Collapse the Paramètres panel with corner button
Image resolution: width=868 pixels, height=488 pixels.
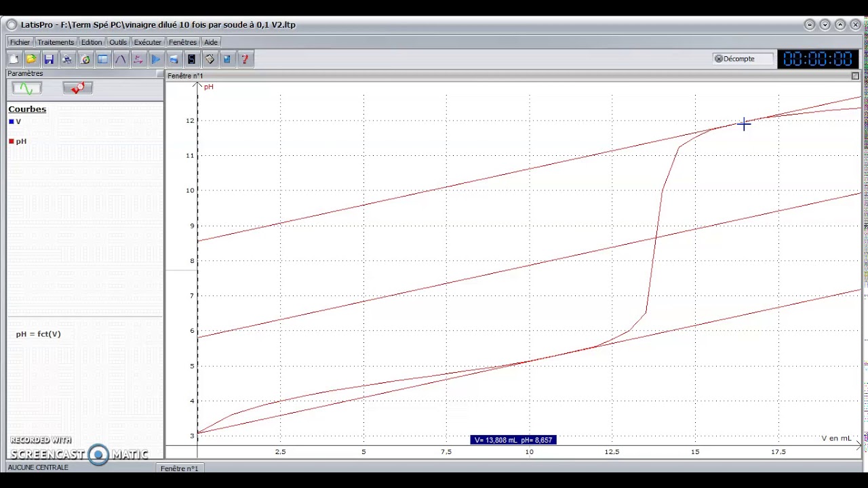click(160, 74)
